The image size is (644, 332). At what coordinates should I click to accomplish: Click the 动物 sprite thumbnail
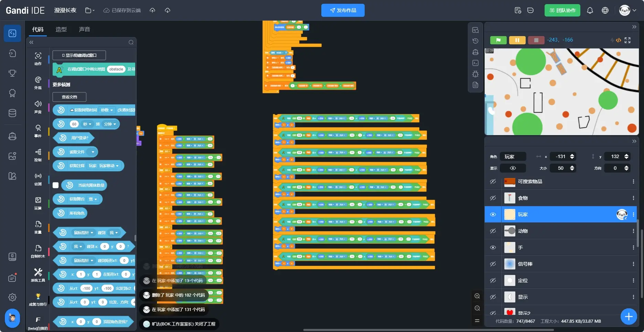click(509, 231)
